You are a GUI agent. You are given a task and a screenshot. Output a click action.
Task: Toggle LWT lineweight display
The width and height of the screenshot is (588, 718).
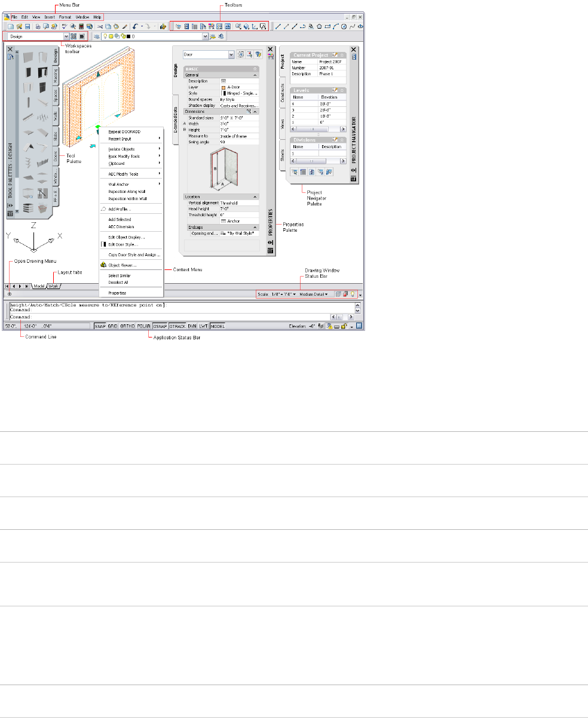(x=204, y=327)
